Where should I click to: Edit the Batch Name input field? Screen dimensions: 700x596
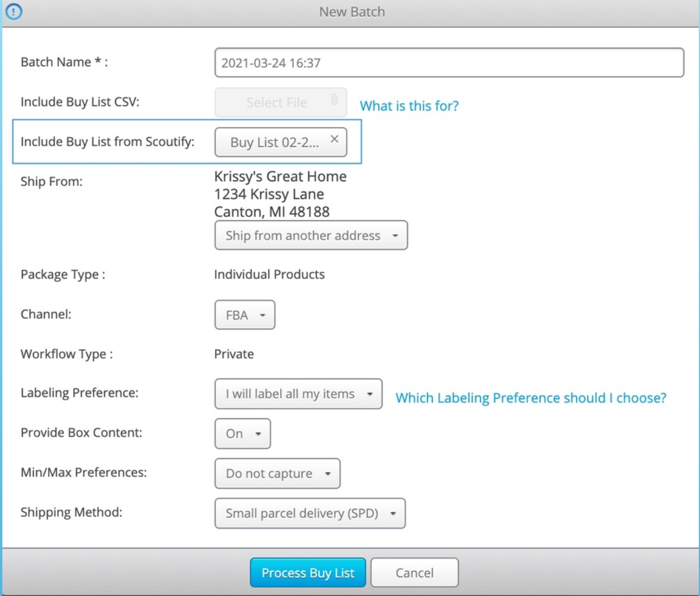pos(449,62)
